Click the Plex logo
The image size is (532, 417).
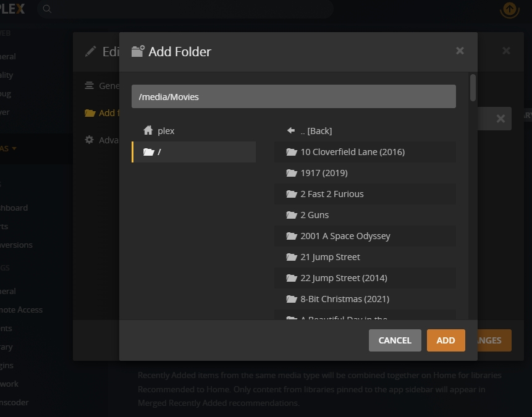point(12,9)
